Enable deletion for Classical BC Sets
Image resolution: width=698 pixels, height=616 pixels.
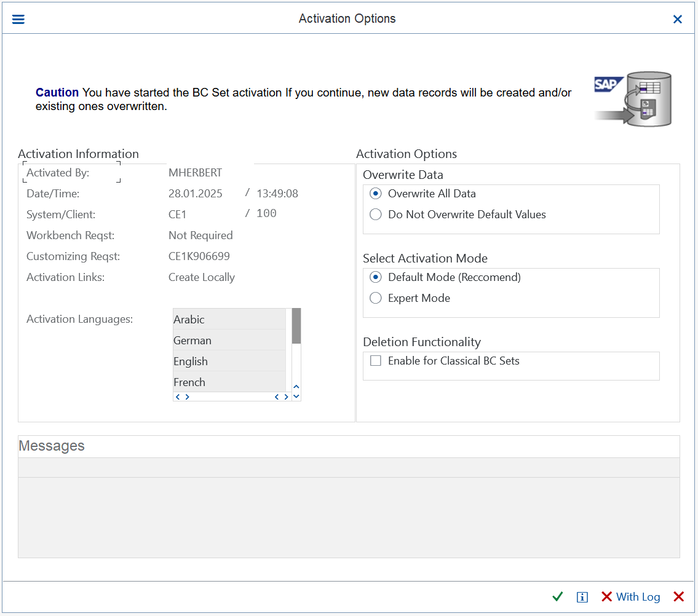(376, 361)
